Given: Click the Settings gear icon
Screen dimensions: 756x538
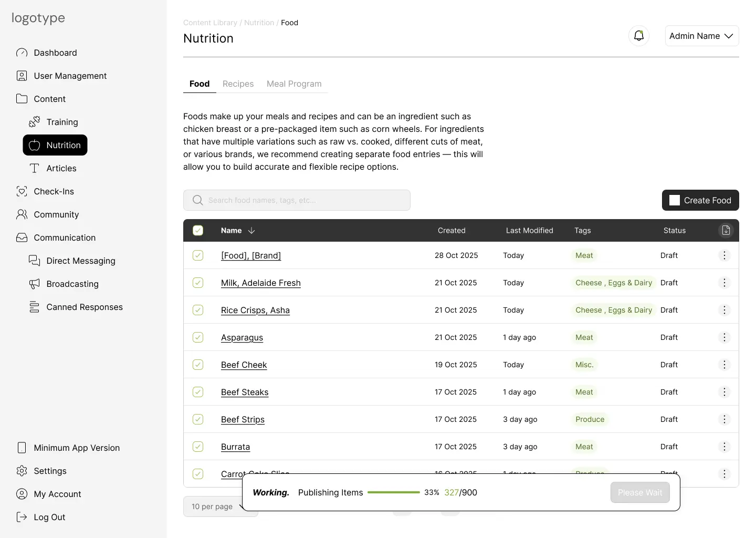Looking at the screenshot, I should (x=22, y=471).
